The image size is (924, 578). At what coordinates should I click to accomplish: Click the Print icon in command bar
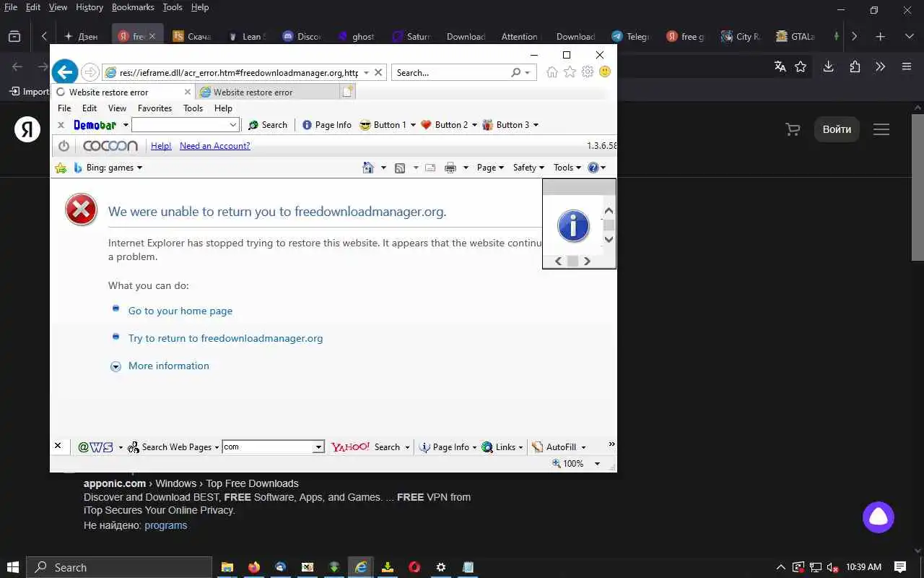point(450,168)
